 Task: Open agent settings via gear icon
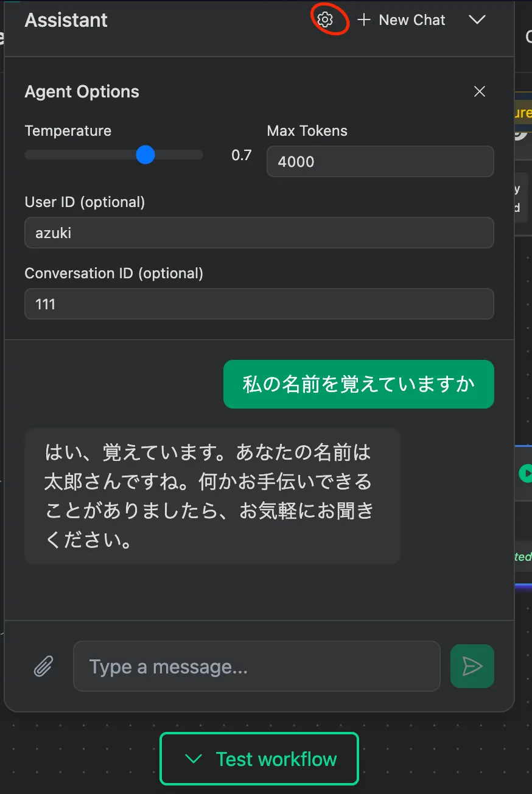[x=326, y=20]
